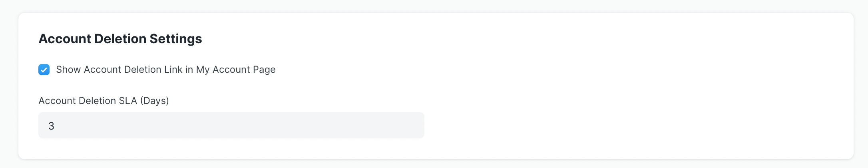This screenshot has height=168, width=868.
Task: Click the Account Deletion SLA input field
Action: click(231, 125)
